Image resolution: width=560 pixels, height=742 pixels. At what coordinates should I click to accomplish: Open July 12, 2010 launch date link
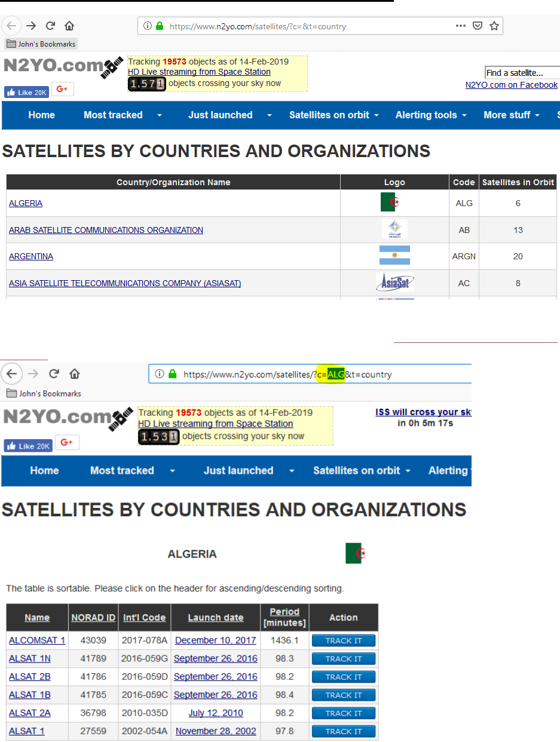216,713
